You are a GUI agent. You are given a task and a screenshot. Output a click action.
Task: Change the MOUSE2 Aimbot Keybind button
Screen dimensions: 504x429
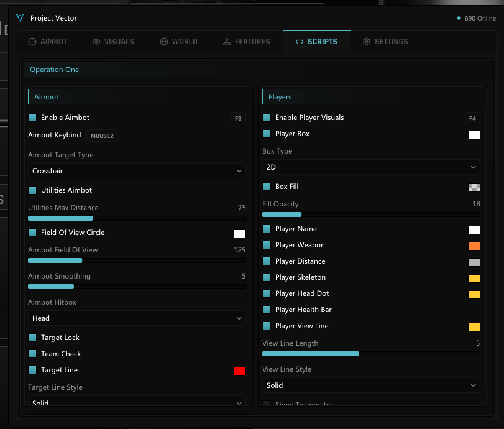click(x=102, y=136)
